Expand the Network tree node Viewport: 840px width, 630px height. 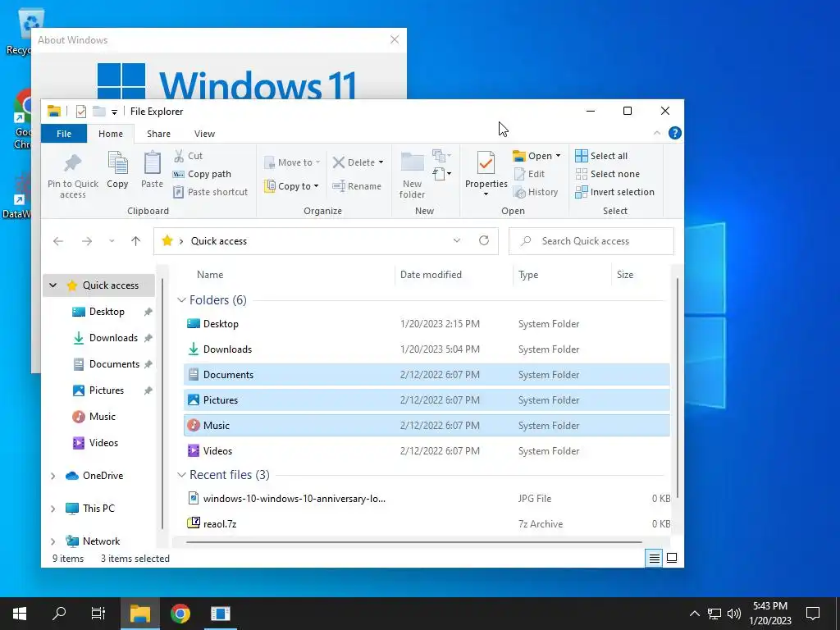click(x=53, y=541)
